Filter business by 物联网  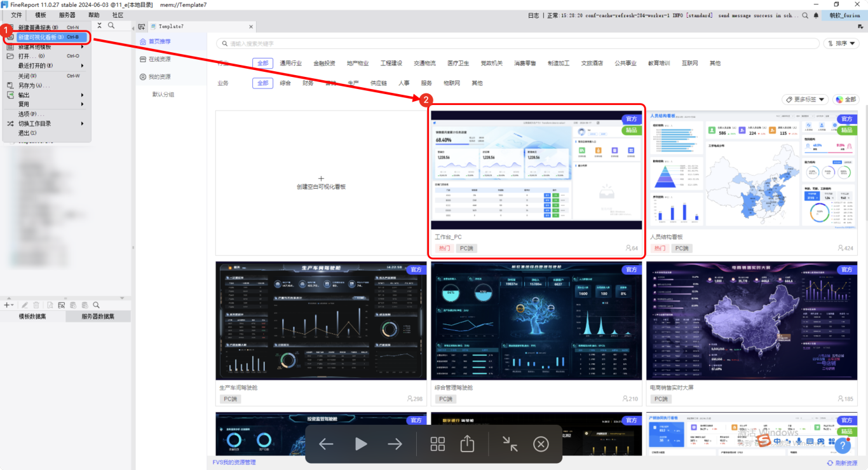click(x=451, y=83)
